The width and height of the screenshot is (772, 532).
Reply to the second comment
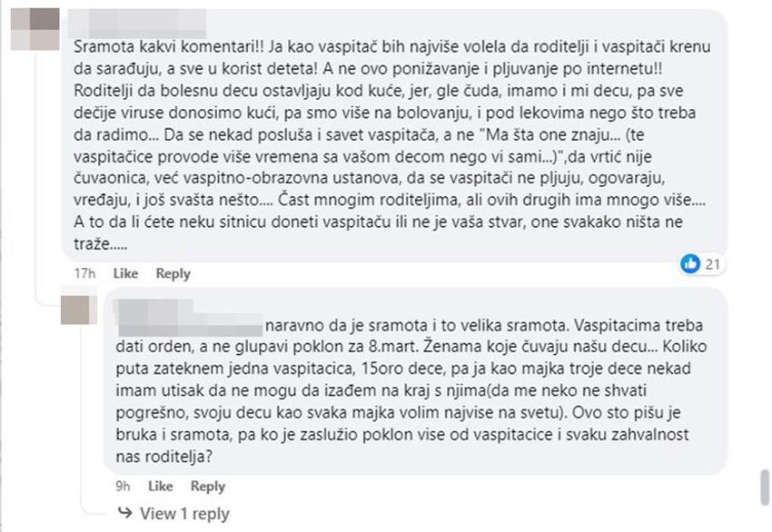click(208, 486)
